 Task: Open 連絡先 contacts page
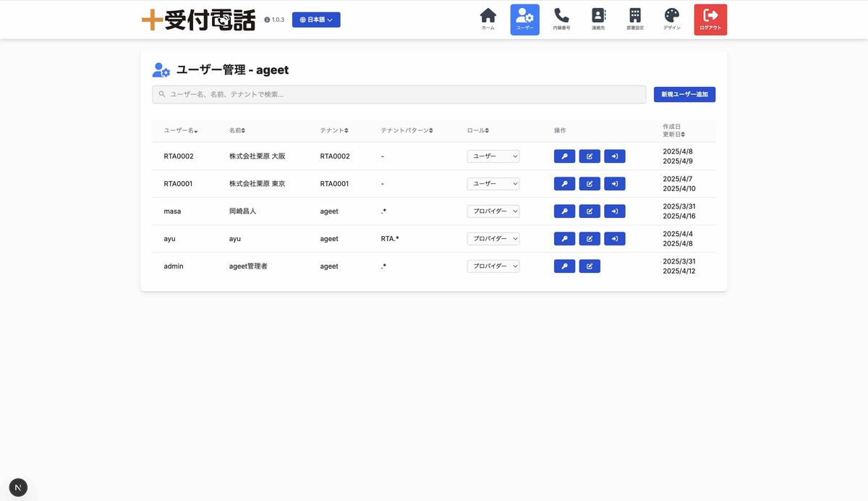pos(598,20)
